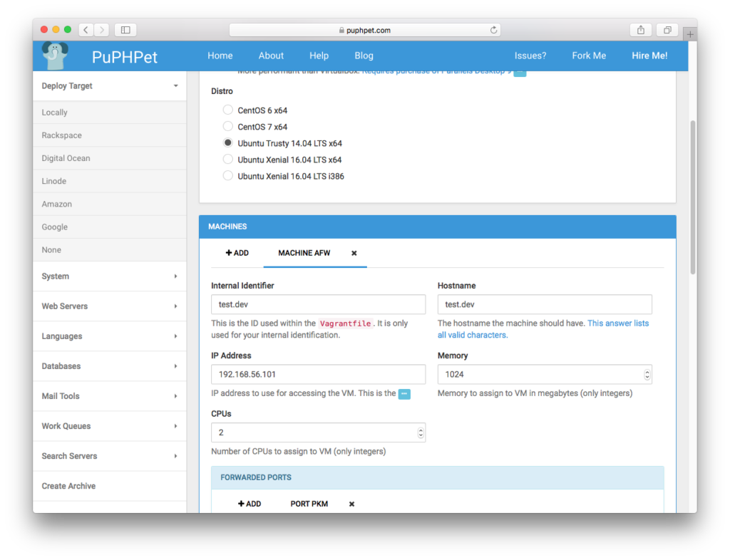
Task: Reload the puphpet.com page
Action: pos(493,30)
